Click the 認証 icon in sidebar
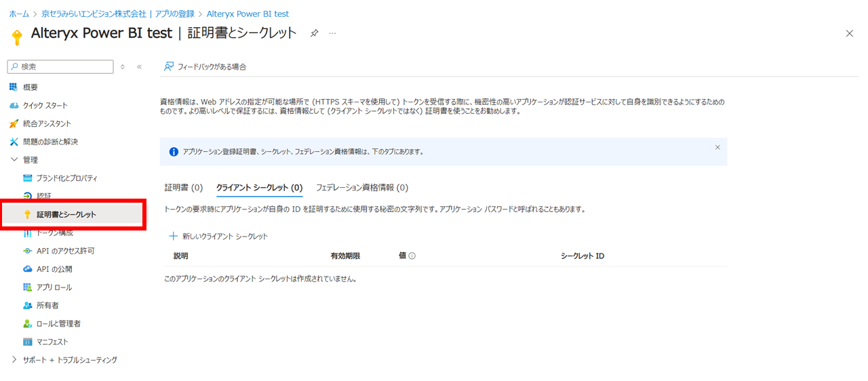This screenshot has height=381, width=868. 27,196
